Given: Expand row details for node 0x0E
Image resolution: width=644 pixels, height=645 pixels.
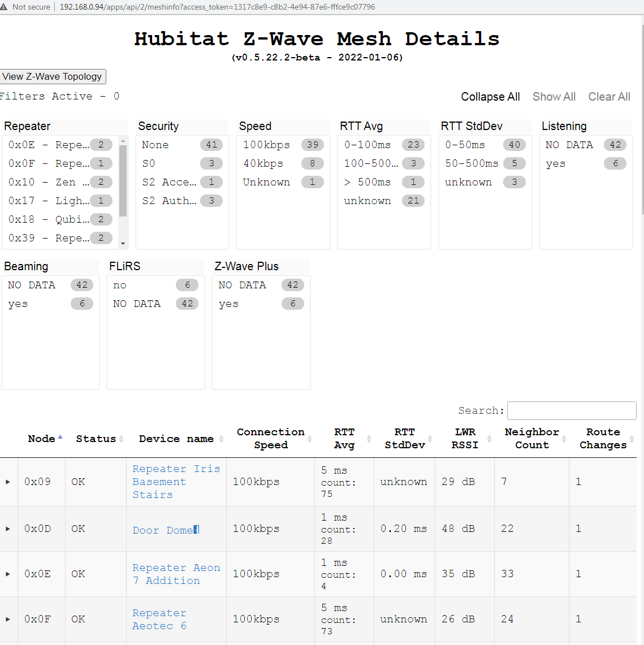Looking at the screenshot, I should [x=8, y=574].
